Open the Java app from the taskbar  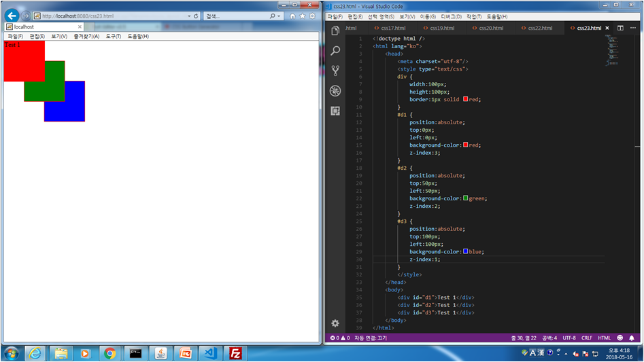coord(160,353)
